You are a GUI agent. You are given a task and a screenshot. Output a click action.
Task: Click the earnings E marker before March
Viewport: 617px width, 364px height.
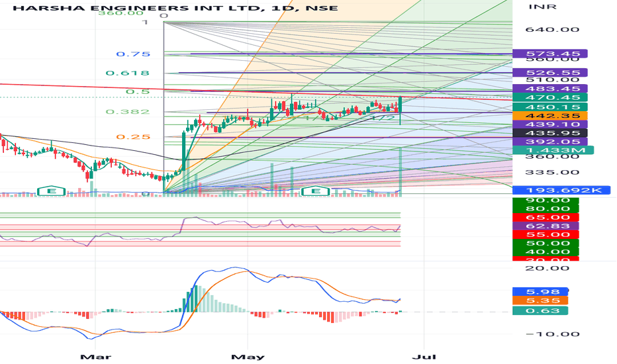pos(51,191)
